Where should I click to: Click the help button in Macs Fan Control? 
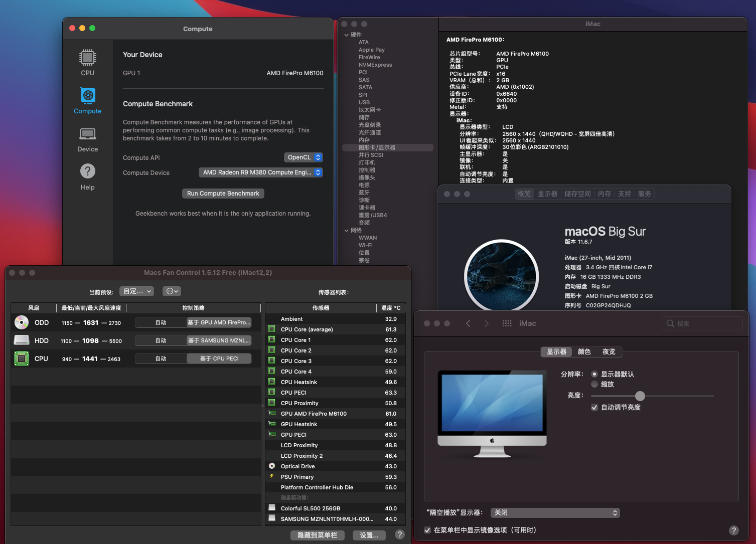click(399, 534)
